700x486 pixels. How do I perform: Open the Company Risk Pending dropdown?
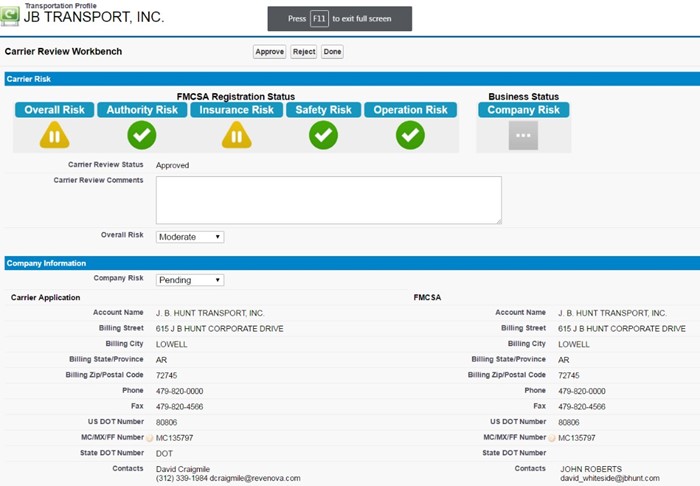pos(190,280)
